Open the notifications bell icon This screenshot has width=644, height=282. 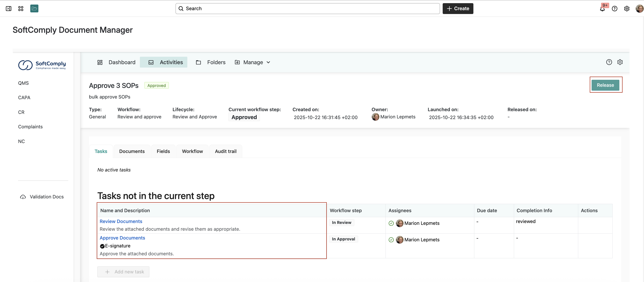click(x=602, y=9)
